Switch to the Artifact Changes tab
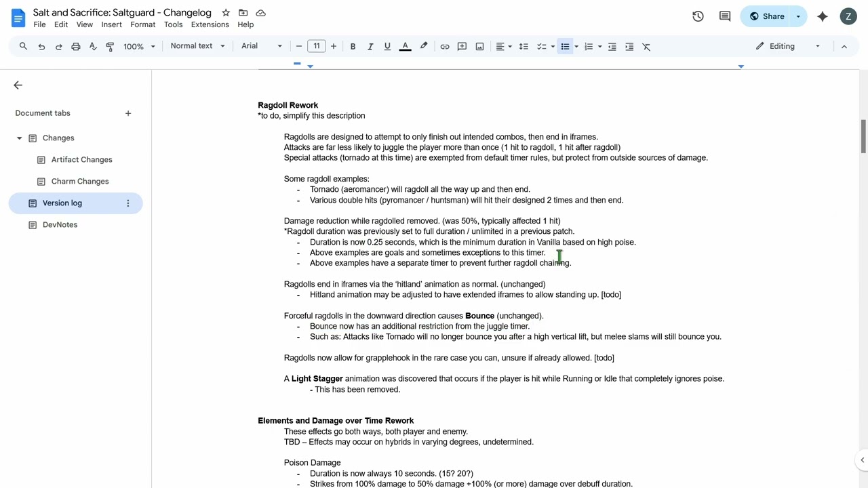 point(81,159)
